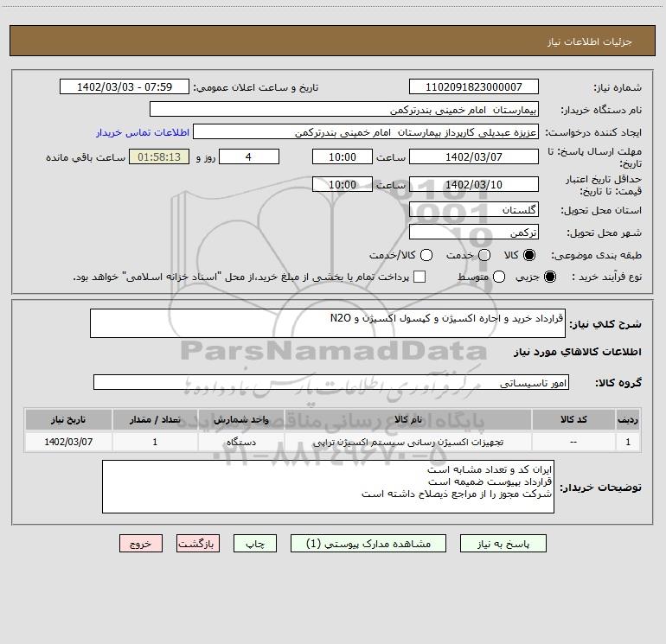Select the خدمت radio button
This screenshot has width=666, height=644.
484,255
